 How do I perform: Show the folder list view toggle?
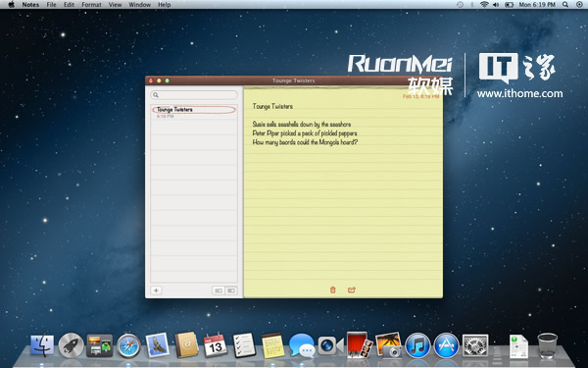[218, 290]
